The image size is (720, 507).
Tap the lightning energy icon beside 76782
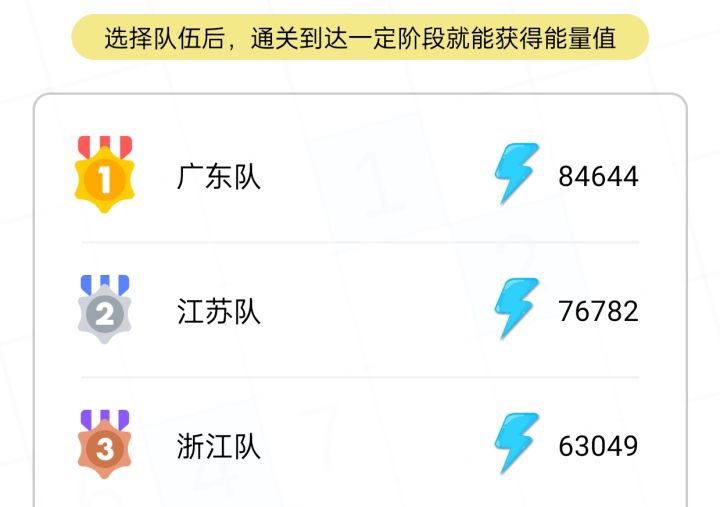point(517,309)
